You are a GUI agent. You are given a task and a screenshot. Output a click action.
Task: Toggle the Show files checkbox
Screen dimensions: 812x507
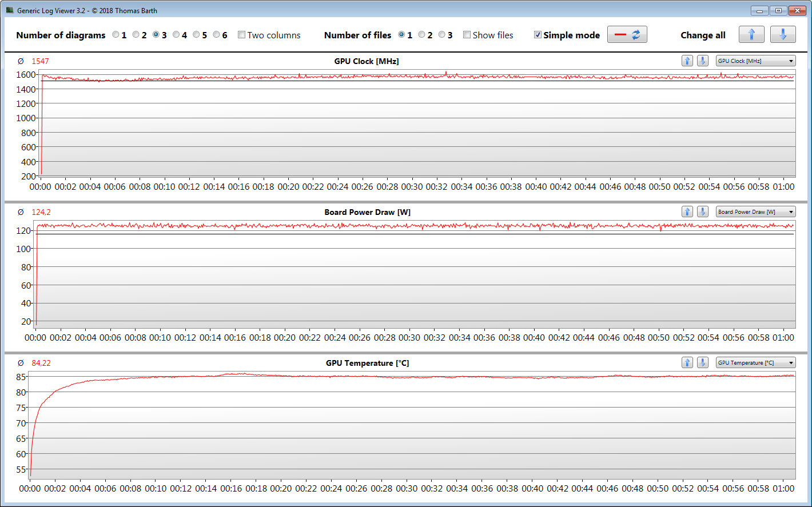pyautogui.click(x=467, y=35)
